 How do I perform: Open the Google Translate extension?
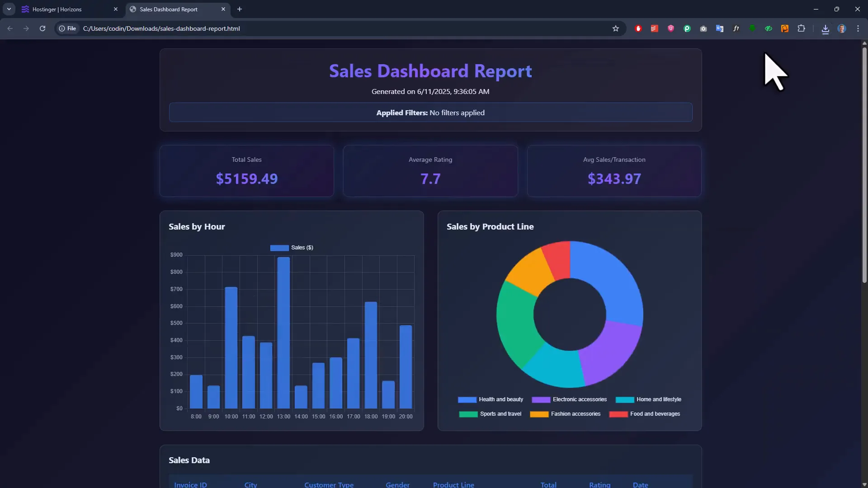click(x=719, y=28)
